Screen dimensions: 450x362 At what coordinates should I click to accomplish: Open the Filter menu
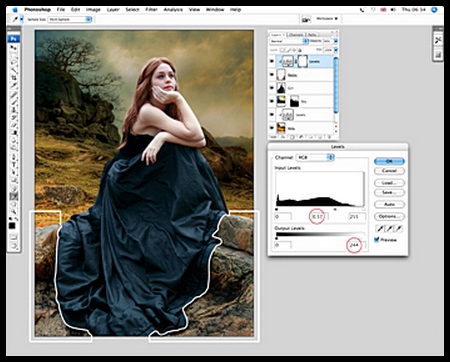click(151, 9)
